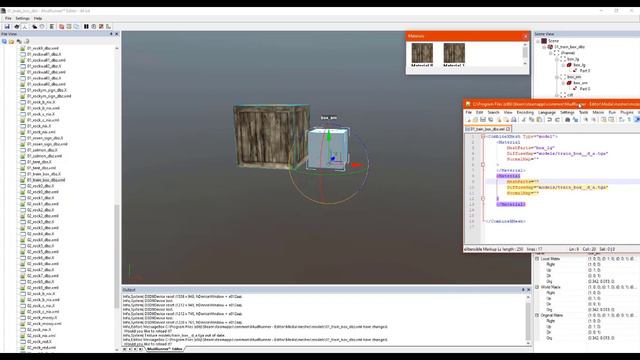
Task: Click the black pause-bars icon in main toolbar
Action: tap(86, 27)
